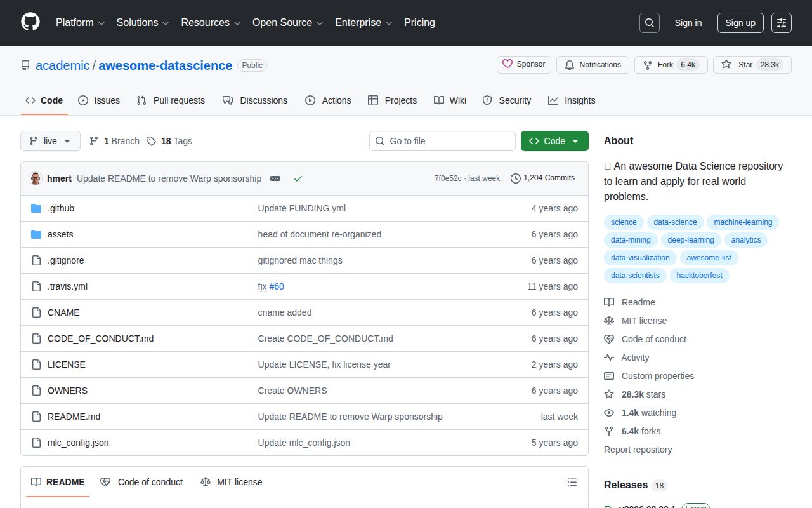Click the GitHub logo in the top bar
Viewport: 812px width, 508px height.
click(30, 22)
